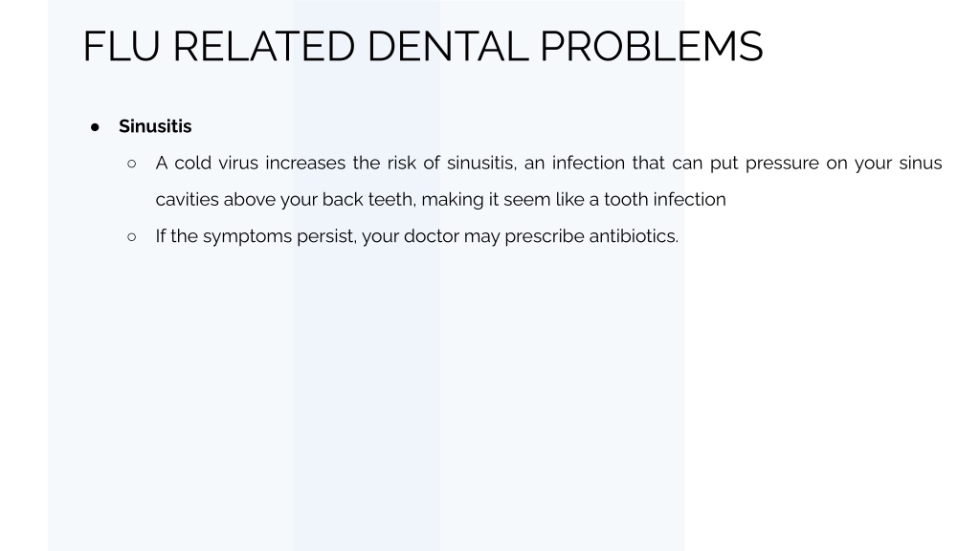Click the hollow bullet before 'If the symptoms'
Screen dimensions: 980x551
pyautogui.click(x=131, y=237)
